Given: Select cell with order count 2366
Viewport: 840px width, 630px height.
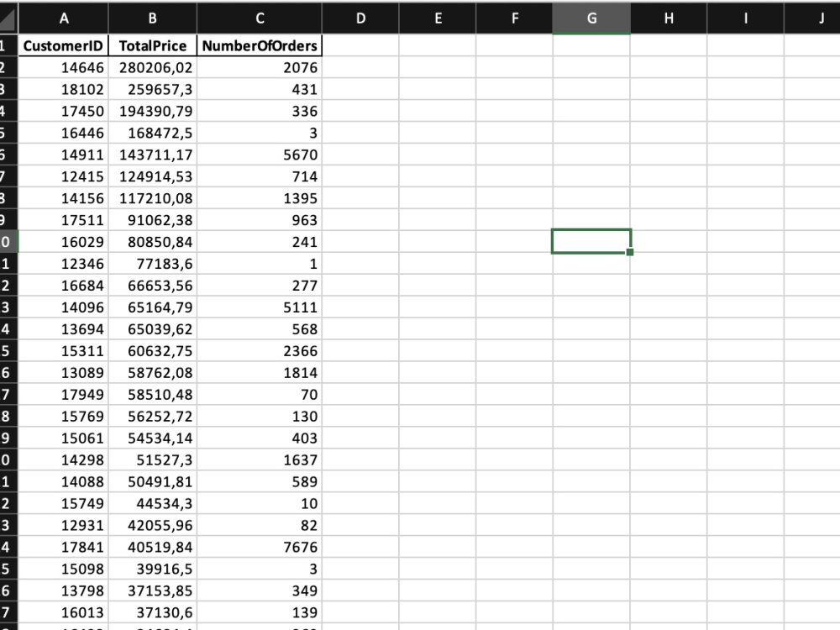Looking at the screenshot, I should click(260, 351).
